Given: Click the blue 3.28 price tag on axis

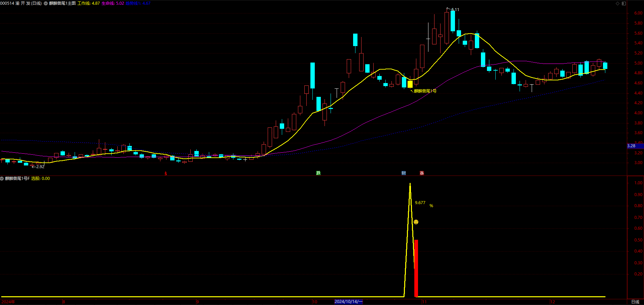Looking at the screenshot, I should pyautogui.click(x=635, y=146).
